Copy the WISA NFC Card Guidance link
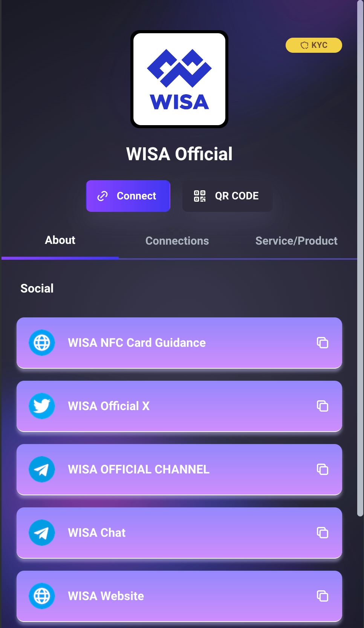Screen dimensions: 364x628 tap(323, 343)
